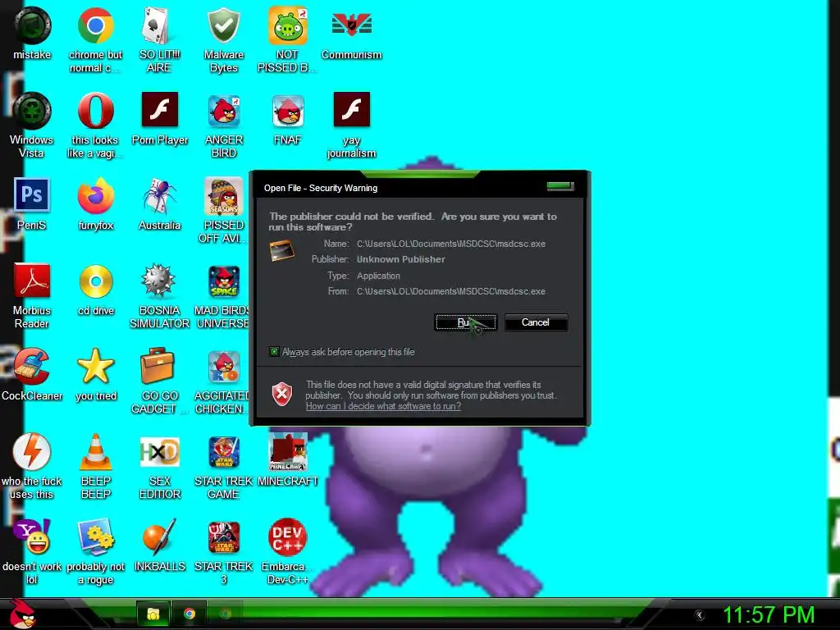Select the 'PISSED OFF AVI...' Seasons icon
The image size is (840, 630).
223,195
